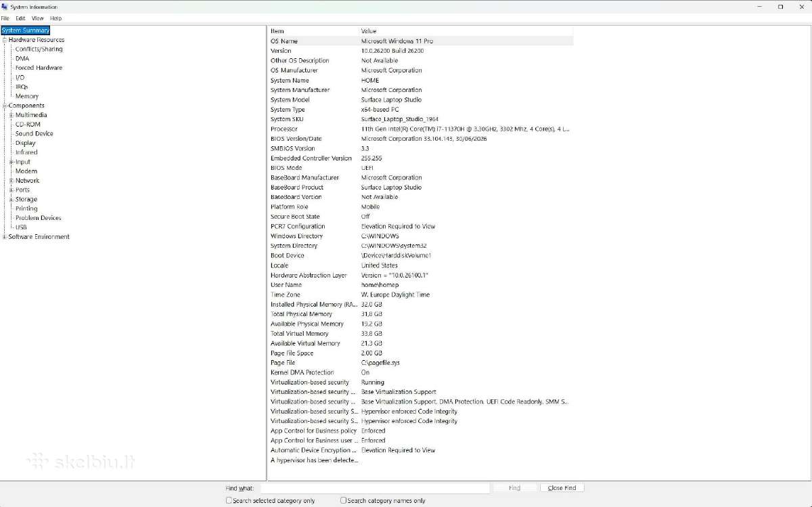Screen dimensions: 812x507
Task: Expand the Software Environment node
Action: pyautogui.click(x=5, y=237)
